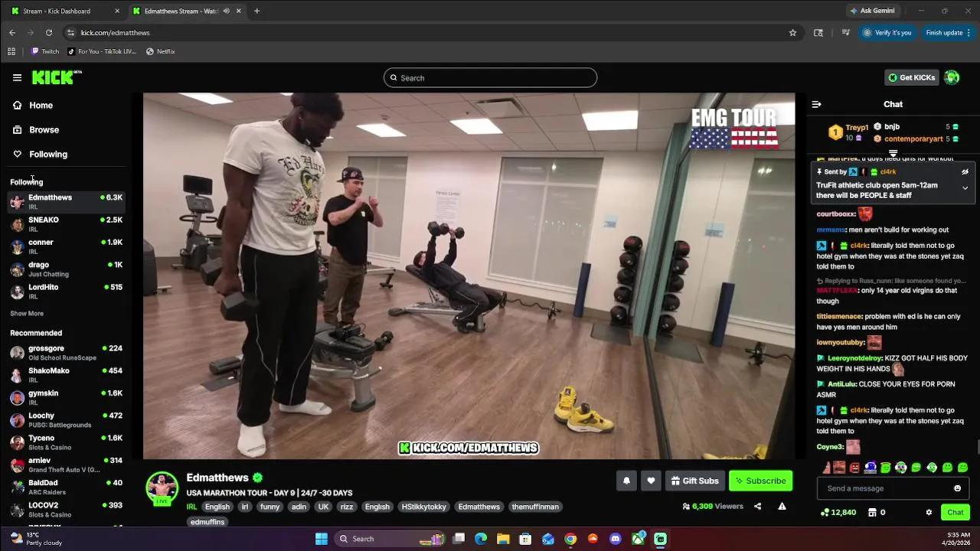Click the notification bell for Edmatthews
Image resolution: width=980 pixels, height=551 pixels.
(626, 481)
